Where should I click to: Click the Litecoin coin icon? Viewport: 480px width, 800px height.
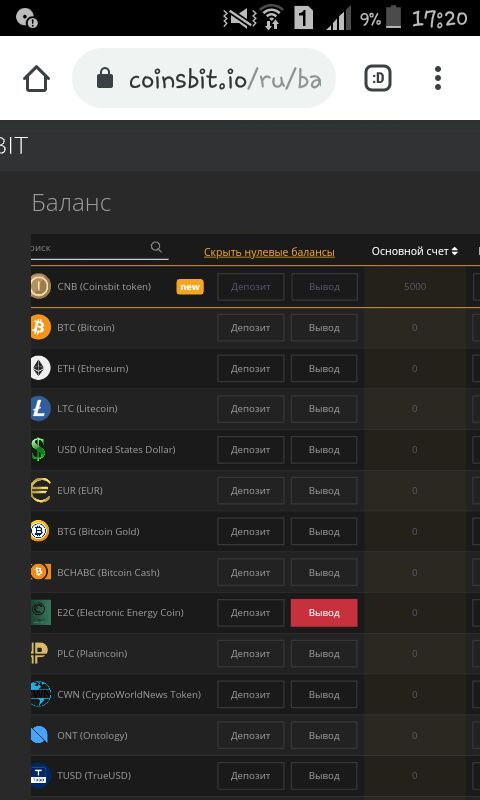tap(40, 409)
